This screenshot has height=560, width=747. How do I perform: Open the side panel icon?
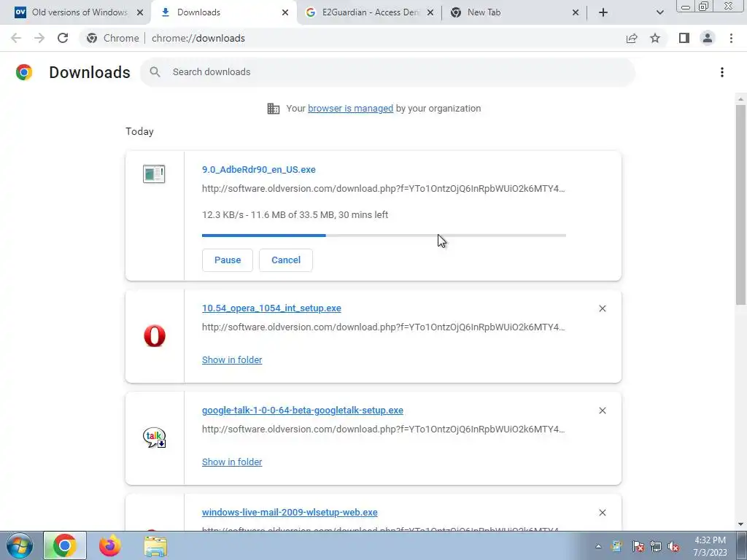tap(684, 38)
